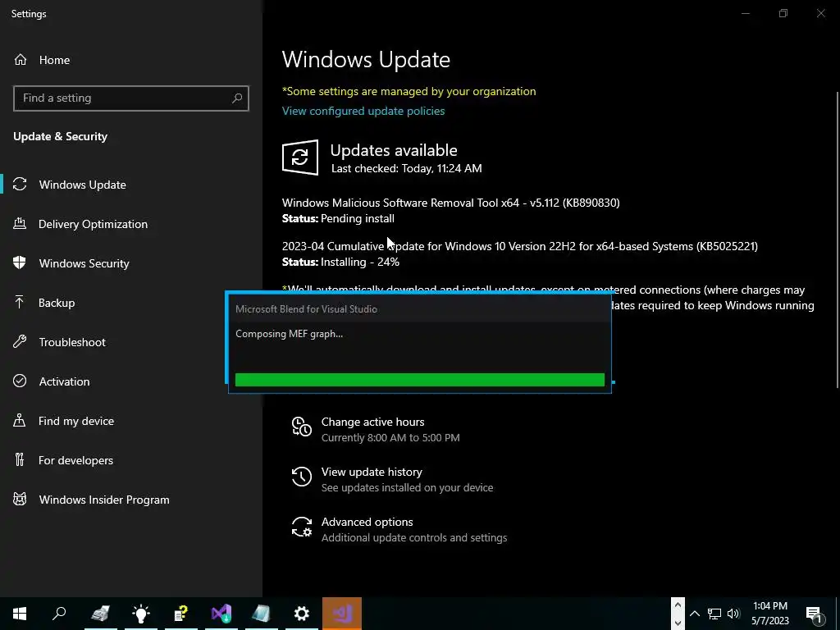Click the Updates available refresh icon
Image resolution: width=840 pixels, height=630 pixels.
pyautogui.click(x=300, y=157)
